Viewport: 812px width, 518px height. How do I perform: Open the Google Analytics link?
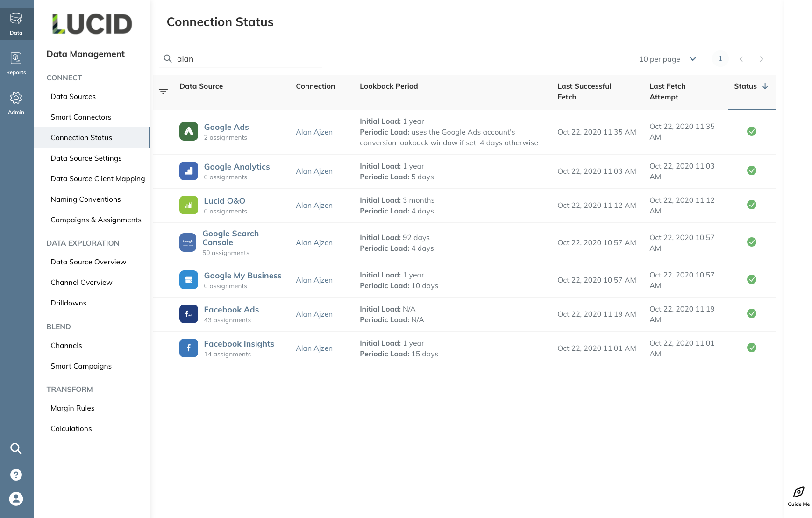tap(237, 167)
